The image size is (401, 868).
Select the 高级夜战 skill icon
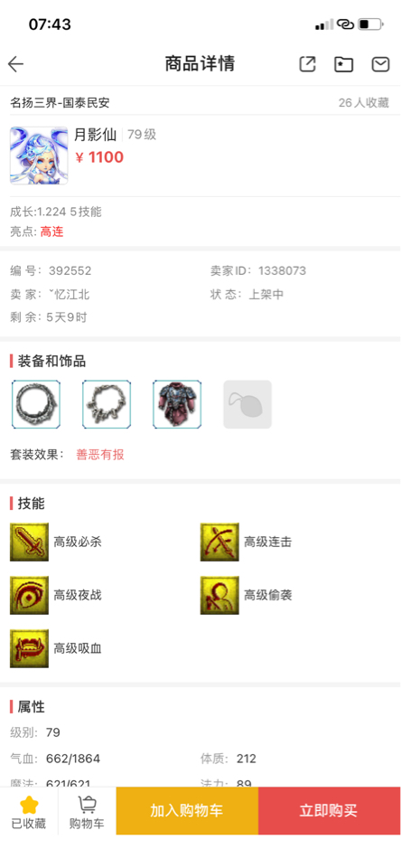click(x=29, y=595)
